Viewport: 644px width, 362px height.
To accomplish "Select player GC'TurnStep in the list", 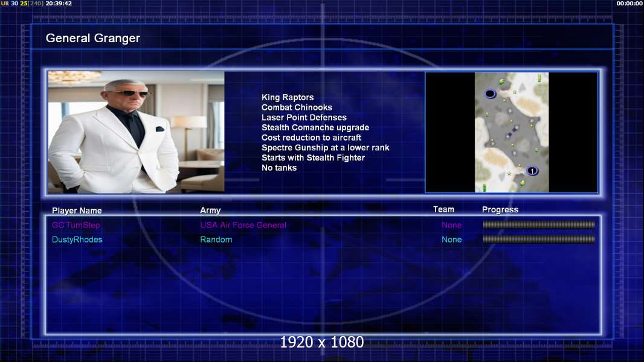I will pos(76,225).
